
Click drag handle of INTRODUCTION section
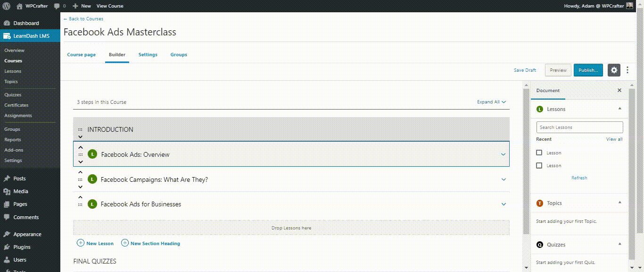coord(80,129)
